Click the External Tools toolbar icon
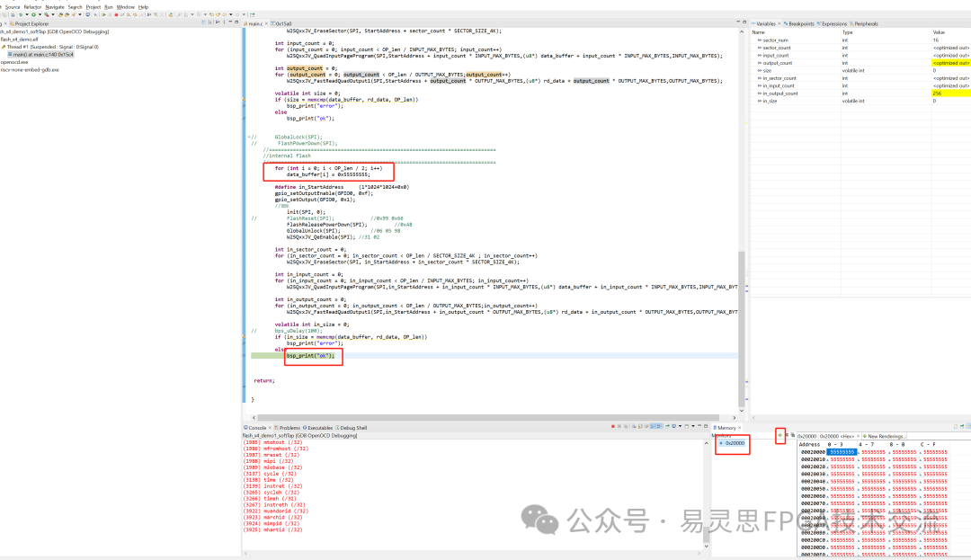Viewport: 971px width, 560px height. [47, 15]
